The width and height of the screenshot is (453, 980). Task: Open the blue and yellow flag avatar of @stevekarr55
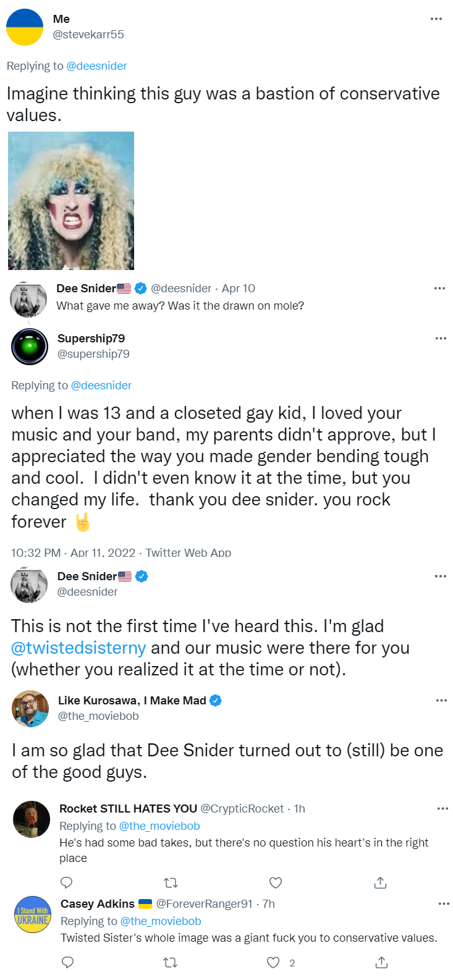pyautogui.click(x=25, y=27)
